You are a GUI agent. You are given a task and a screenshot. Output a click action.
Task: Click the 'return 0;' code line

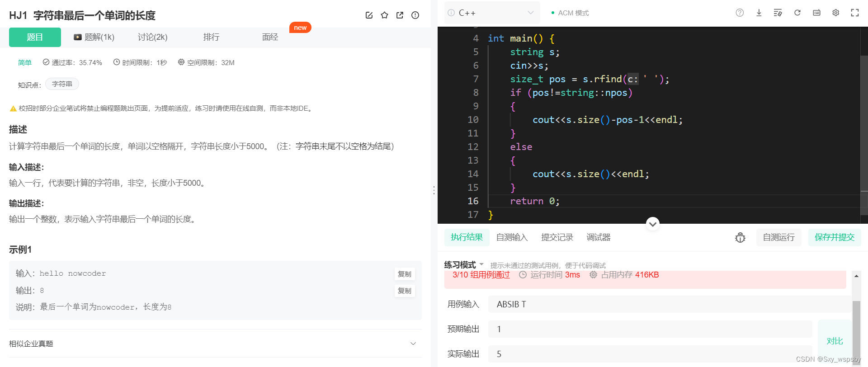[x=535, y=201]
